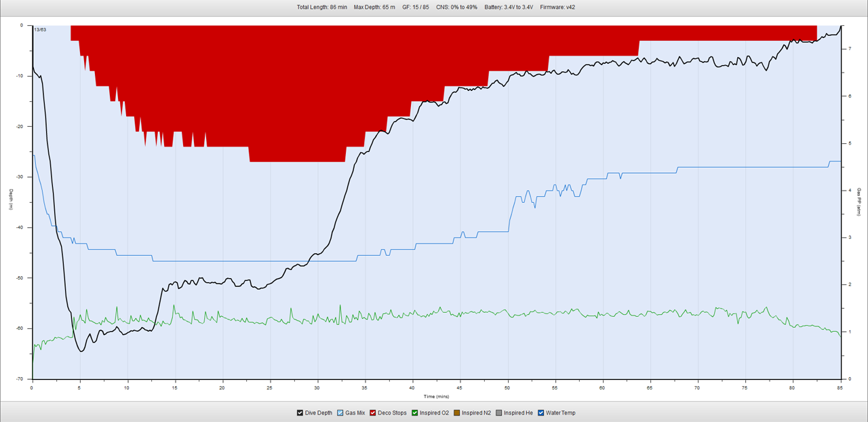868x422 pixels.
Task: Click the Gas PP (atm) axis title
Action: point(859,202)
